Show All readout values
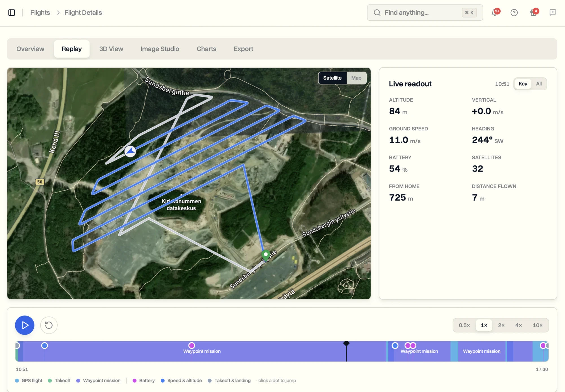Viewport: 565px width, 392px height. pos(539,84)
